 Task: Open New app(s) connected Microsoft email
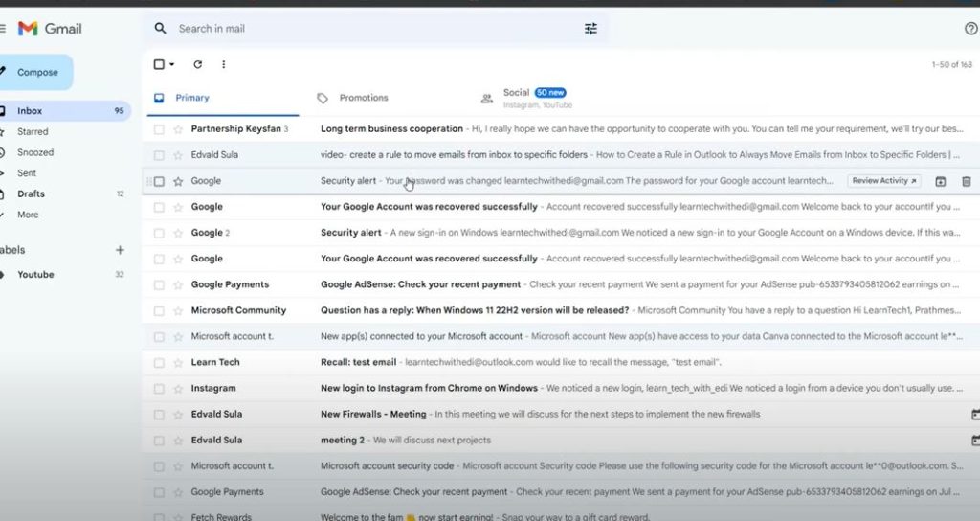click(561, 337)
